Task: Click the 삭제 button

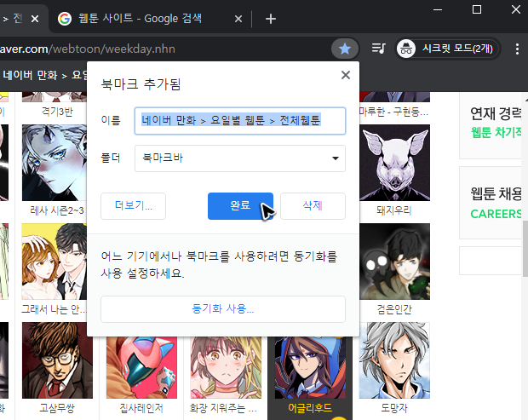Action: [313, 206]
